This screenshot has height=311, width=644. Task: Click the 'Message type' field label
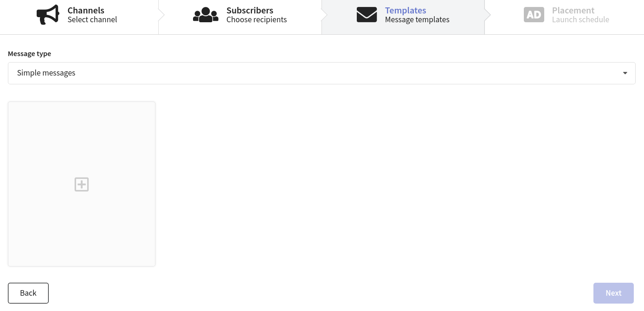tap(30, 54)
